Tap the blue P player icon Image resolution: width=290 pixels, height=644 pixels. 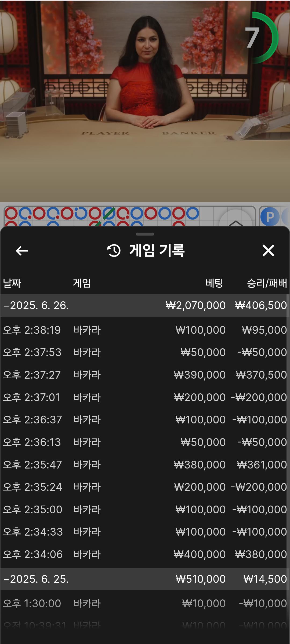pos(270,217)
